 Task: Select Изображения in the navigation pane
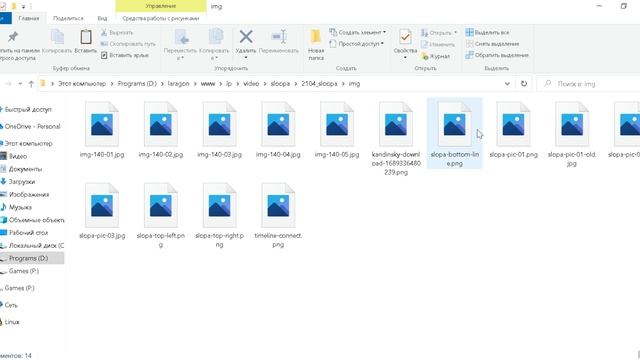(x=29, y=195)
